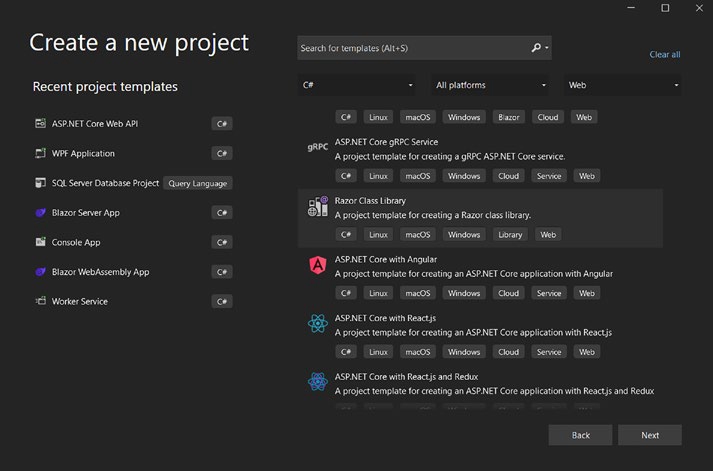Select ASP.NET Core with React.js title
The image size is (713, 471).
[385, 318]
